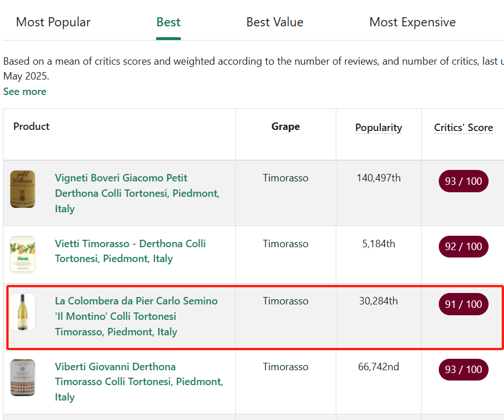Open the Most Expensive tab
Screen dimensions: 504x420
tap(412, 22)
